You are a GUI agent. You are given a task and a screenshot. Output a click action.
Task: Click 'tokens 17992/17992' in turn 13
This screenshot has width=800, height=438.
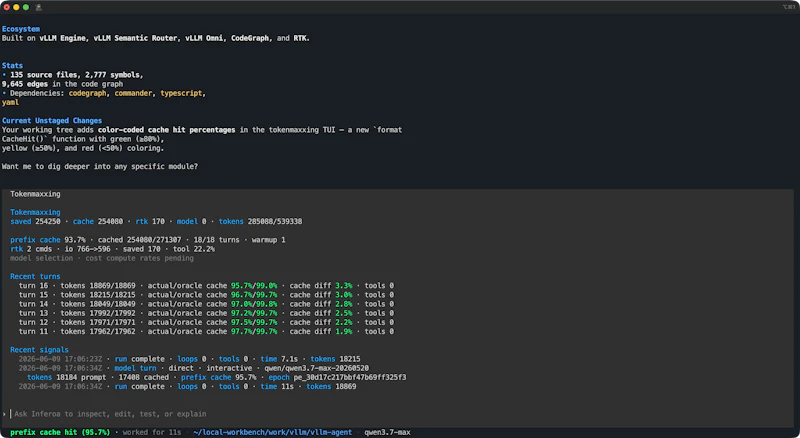98,313
